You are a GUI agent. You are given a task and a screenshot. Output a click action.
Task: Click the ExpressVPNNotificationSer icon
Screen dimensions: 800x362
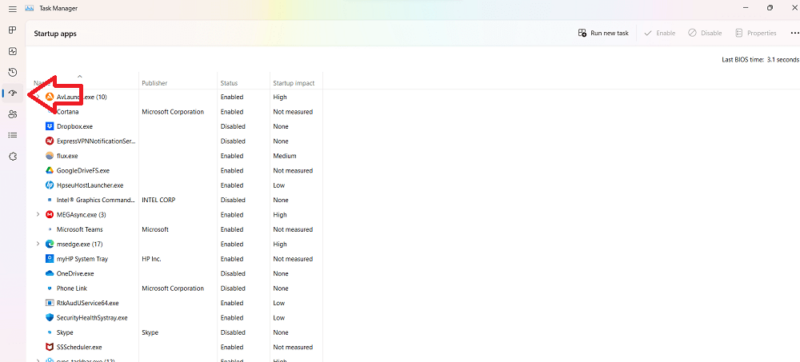49,141
